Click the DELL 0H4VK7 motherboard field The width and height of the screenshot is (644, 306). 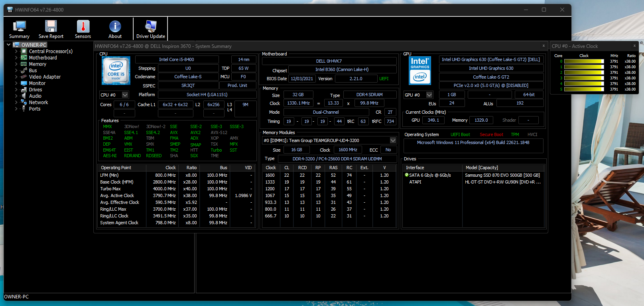[x=329, y=61]
